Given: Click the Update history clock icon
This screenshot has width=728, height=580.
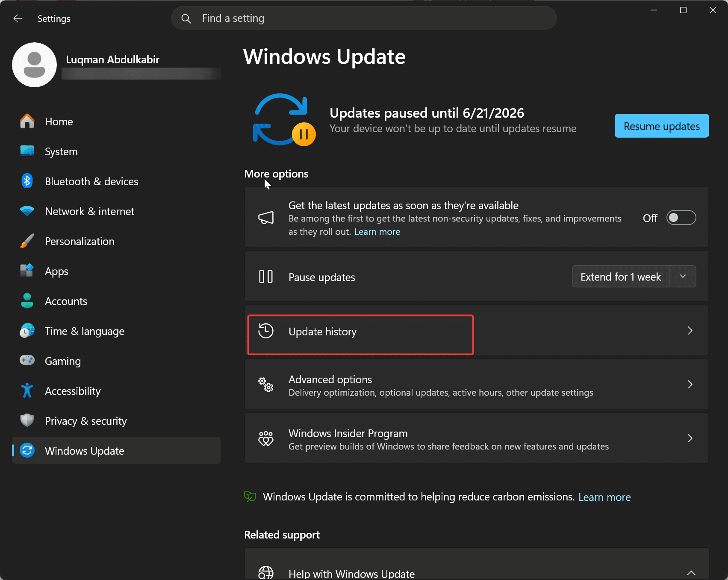Looking at the screenshot, I should pos(266,331).
